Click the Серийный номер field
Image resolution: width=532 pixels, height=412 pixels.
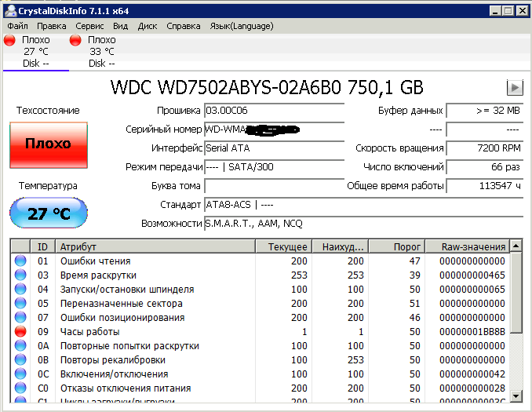tap(274, 129)
